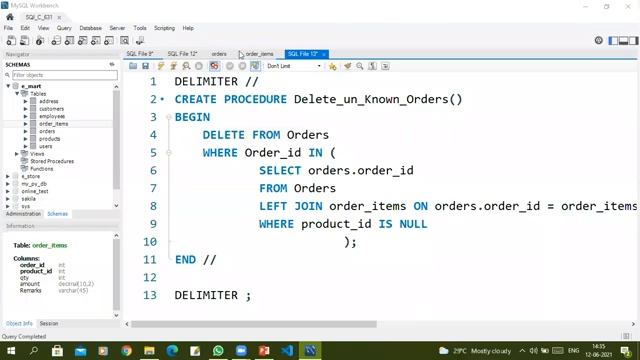Switch to the Session info tab
The image size is (640, 360).
click(x=49, y=323)
